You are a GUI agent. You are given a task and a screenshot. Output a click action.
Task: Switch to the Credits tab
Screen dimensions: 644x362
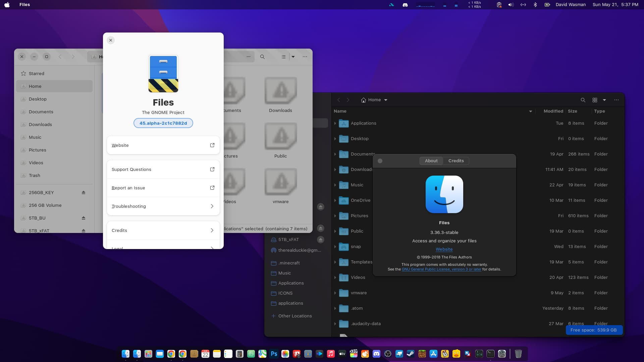tap(456, 161)
